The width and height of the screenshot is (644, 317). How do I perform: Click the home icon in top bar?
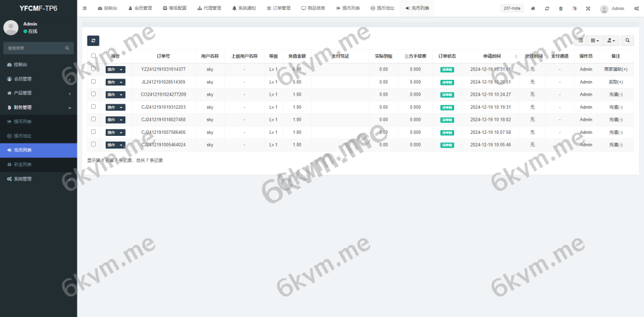533,8
